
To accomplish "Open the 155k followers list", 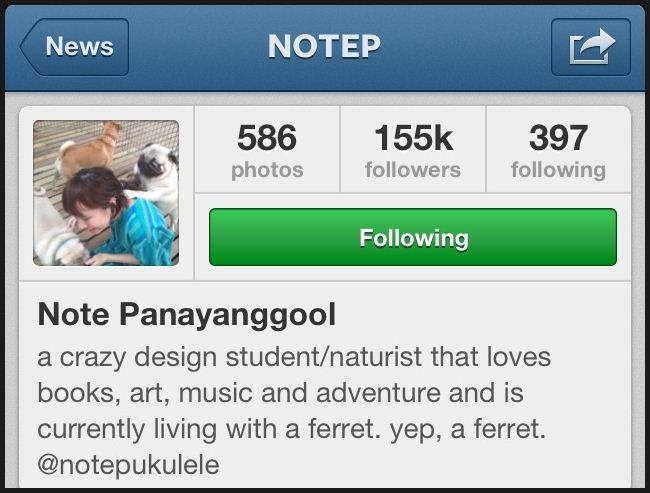I will pos(413,150).
